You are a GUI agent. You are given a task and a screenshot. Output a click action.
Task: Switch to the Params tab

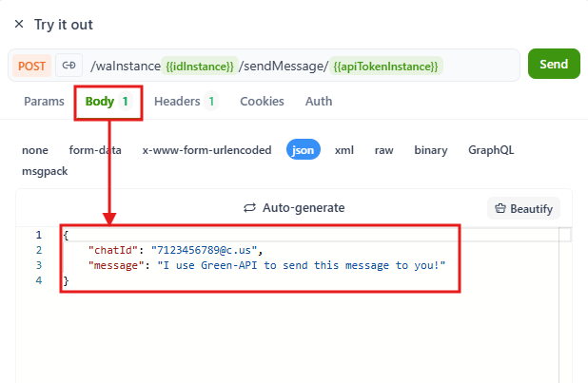coord(44,101)
